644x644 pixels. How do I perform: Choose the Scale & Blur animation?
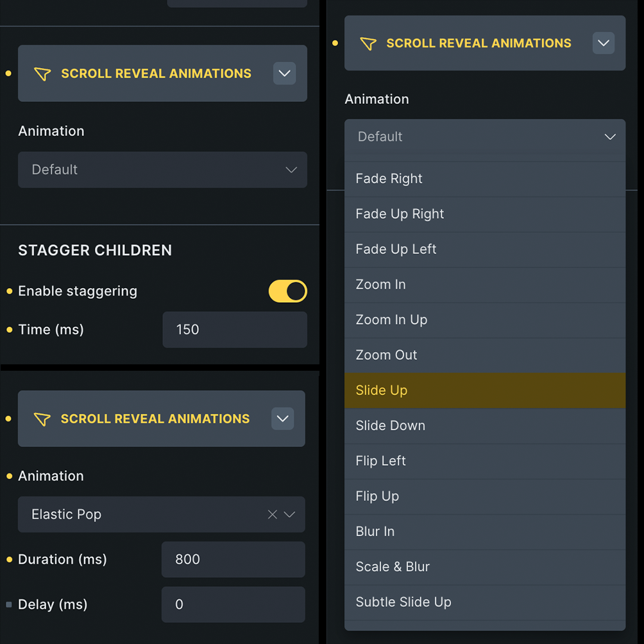[x=484, y=567]
